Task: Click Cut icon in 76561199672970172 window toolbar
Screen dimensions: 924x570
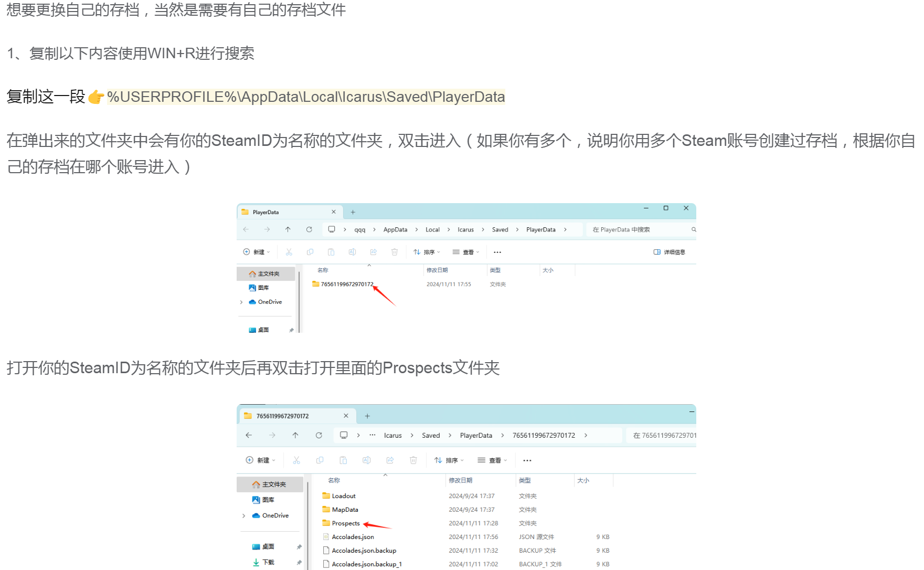Action: [296, 460]
